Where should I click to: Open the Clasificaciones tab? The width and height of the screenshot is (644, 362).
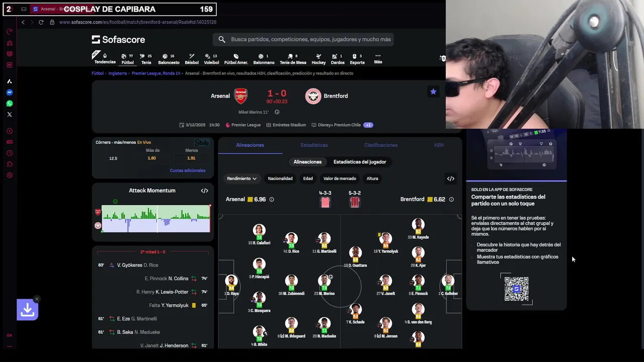[381, 145]
